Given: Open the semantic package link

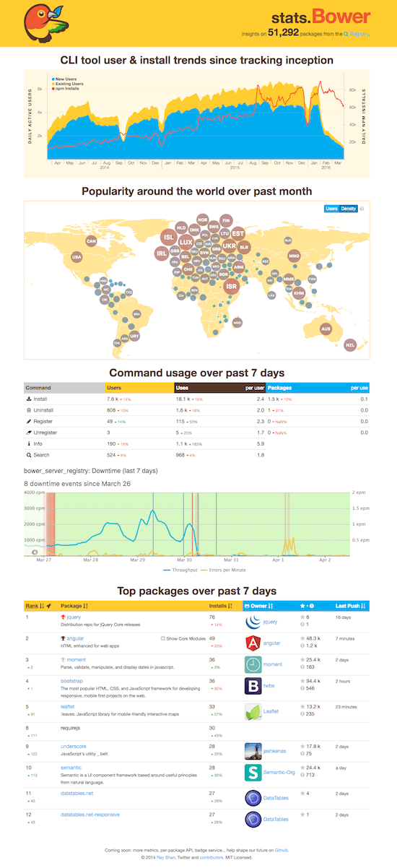Looking at the screenshot, I should coord(71,767).
